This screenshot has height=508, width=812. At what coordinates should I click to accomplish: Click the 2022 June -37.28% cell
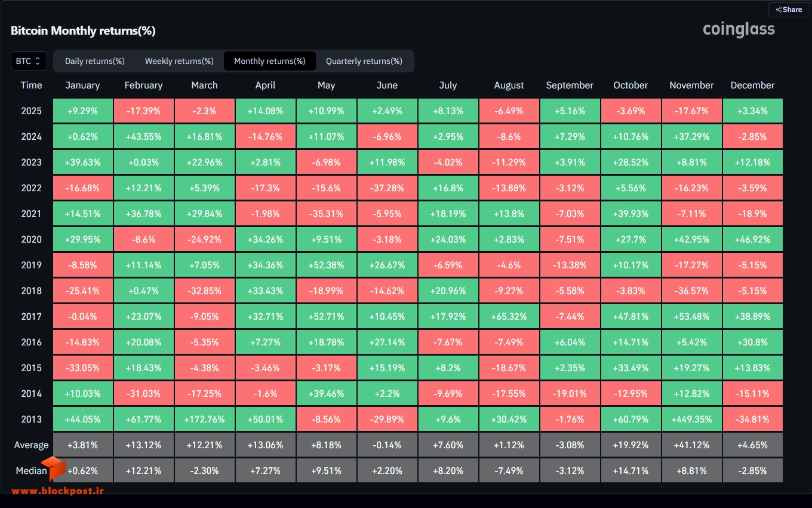[x=387, y=188]
